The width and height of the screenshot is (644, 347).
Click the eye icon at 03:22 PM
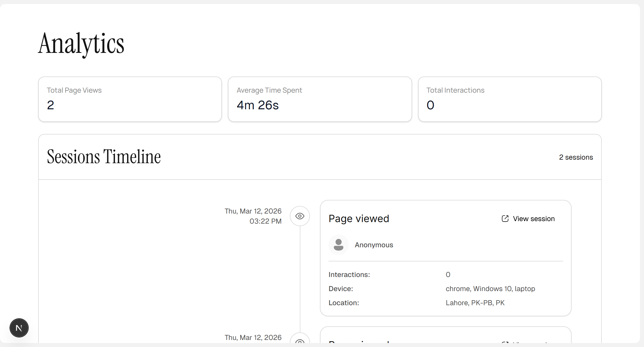pyautogui.click(x=300, y=216)
